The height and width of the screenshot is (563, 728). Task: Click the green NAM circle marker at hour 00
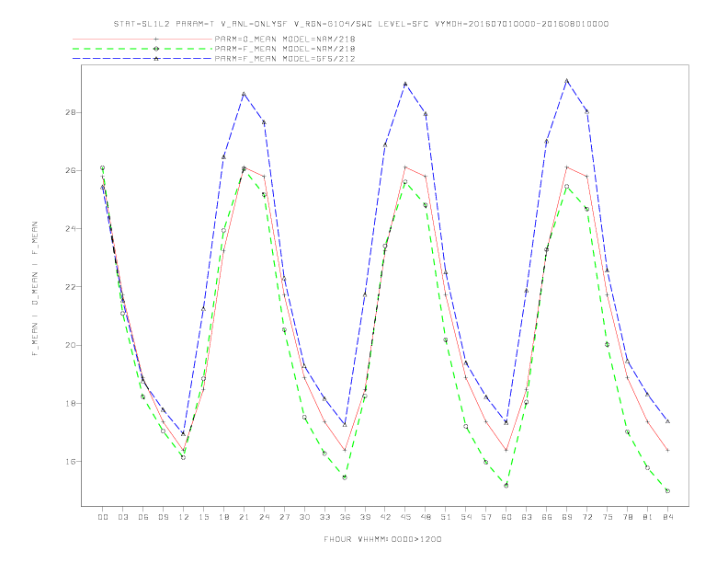click(103, 167)
